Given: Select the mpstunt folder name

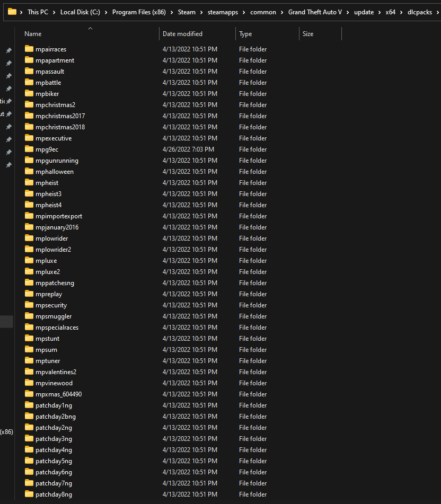Looking at the screenshot, I should coord(47,339).
